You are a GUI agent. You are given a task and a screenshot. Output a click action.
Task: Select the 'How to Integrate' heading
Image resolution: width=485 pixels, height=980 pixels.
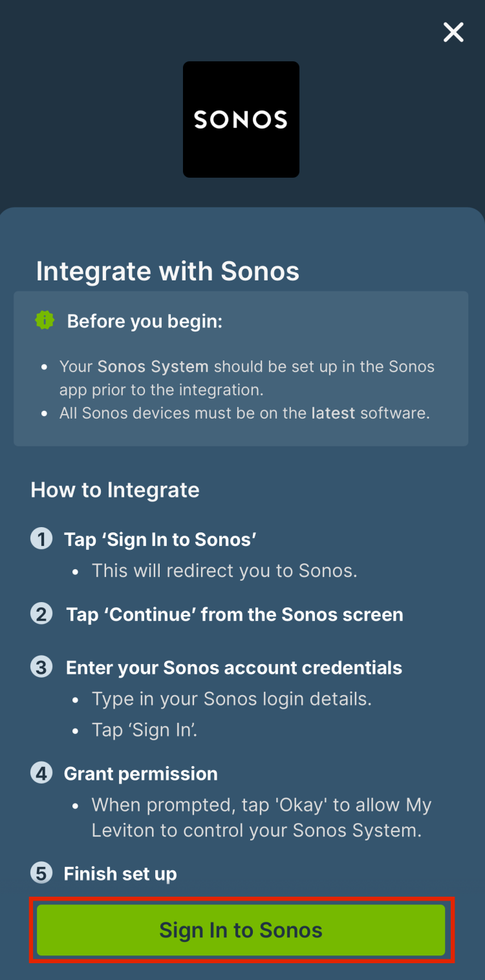coord(114,490)
